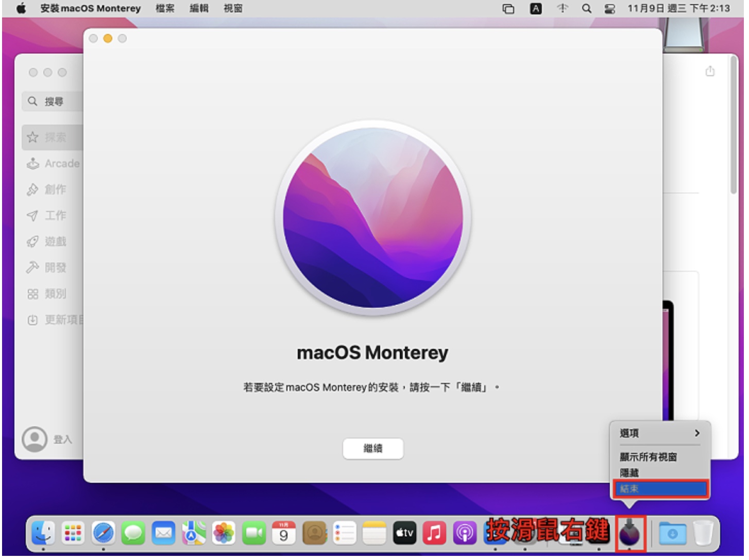The image size is (749, 560).
Task: Click the account avatar beside 登入 in App Store
Action: (x=35, y=439)
